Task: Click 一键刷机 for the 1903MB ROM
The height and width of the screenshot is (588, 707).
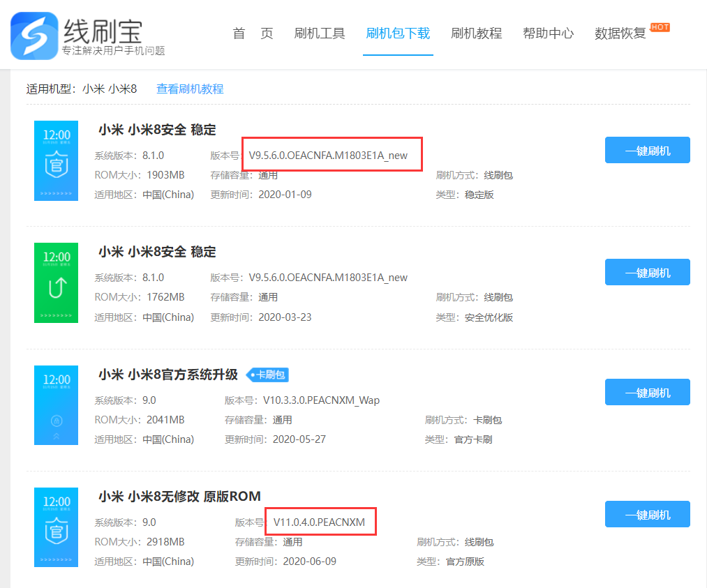Action: (x=648, y=150)
